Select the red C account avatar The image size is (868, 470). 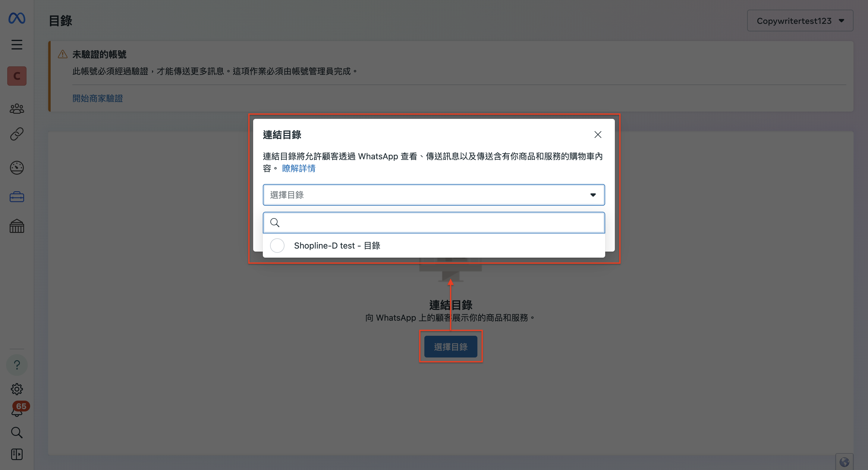tap(17, 76)
